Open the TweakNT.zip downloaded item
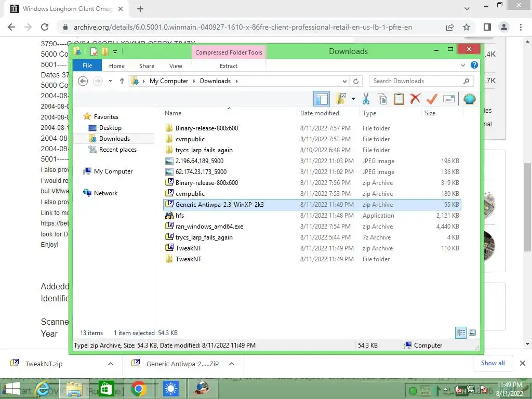Viewport: 532px width, 399px height. tap(44, 364)
